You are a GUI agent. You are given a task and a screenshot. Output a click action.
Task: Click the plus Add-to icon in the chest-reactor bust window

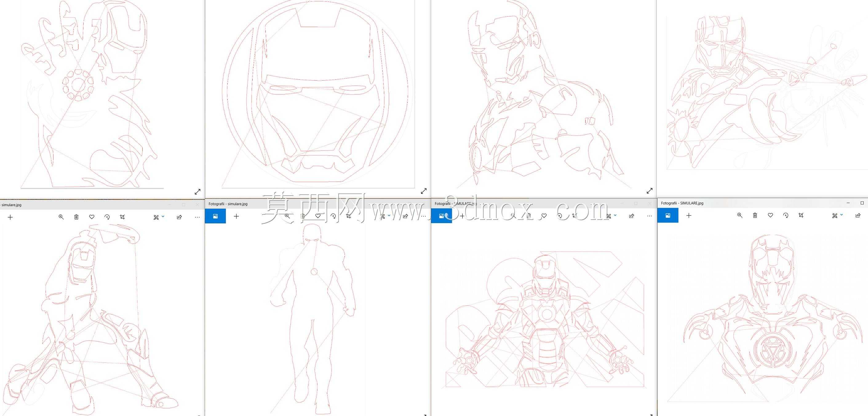(x=689, y=215)
